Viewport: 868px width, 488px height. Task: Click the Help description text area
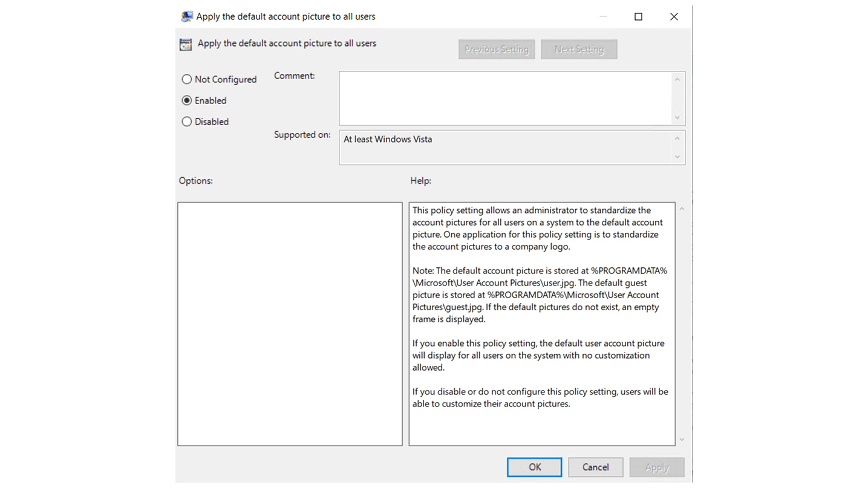coord(541,324)
